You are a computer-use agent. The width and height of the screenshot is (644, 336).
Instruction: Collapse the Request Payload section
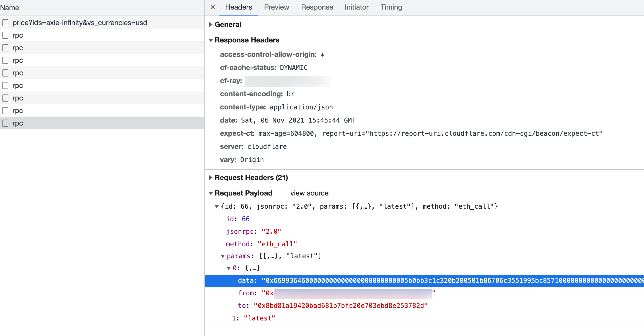tap(211, 193)
